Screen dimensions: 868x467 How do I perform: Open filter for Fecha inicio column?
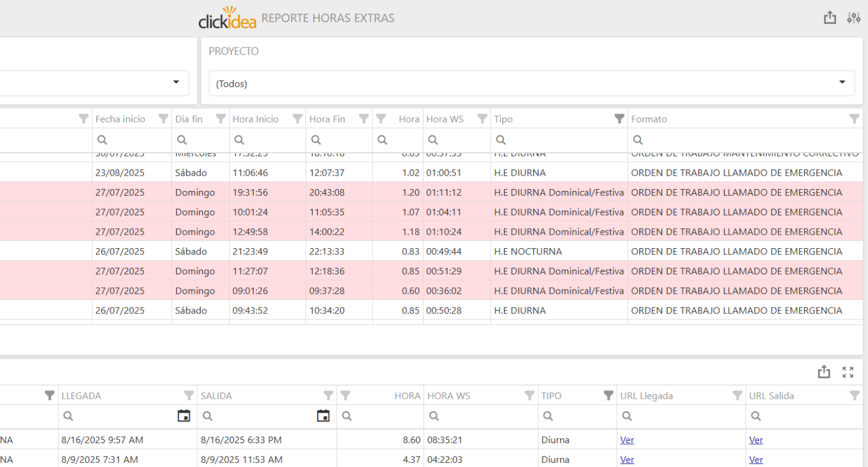click(x=163, y=119)
